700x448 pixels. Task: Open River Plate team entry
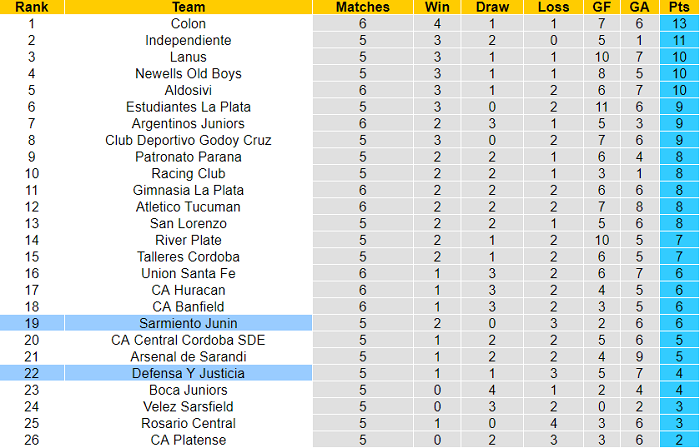coord(188,240)
